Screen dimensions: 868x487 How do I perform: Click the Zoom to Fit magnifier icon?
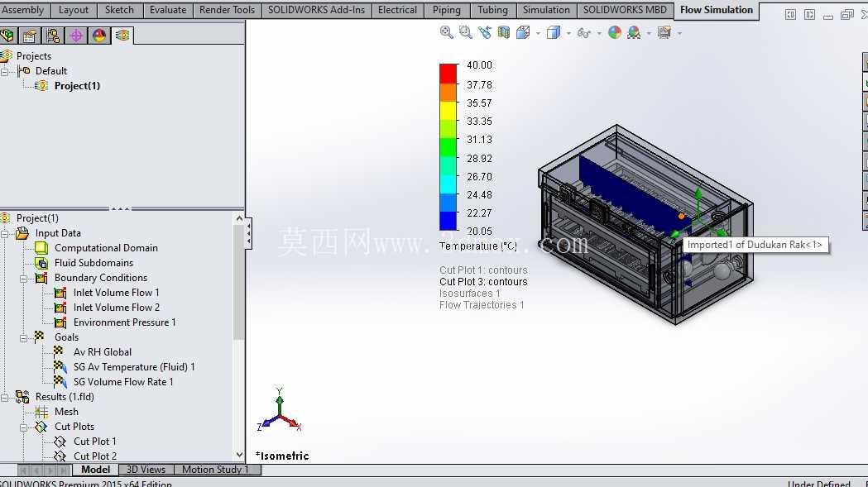[x=446, y=32]
